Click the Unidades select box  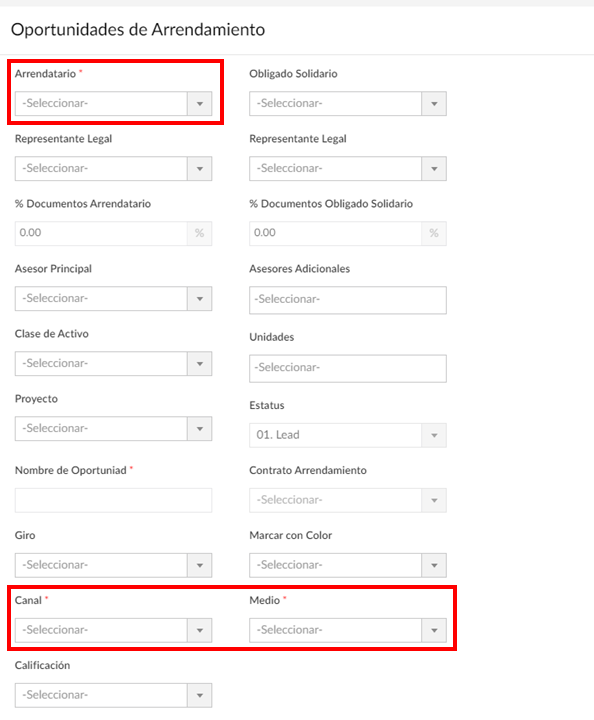[347, 368]
